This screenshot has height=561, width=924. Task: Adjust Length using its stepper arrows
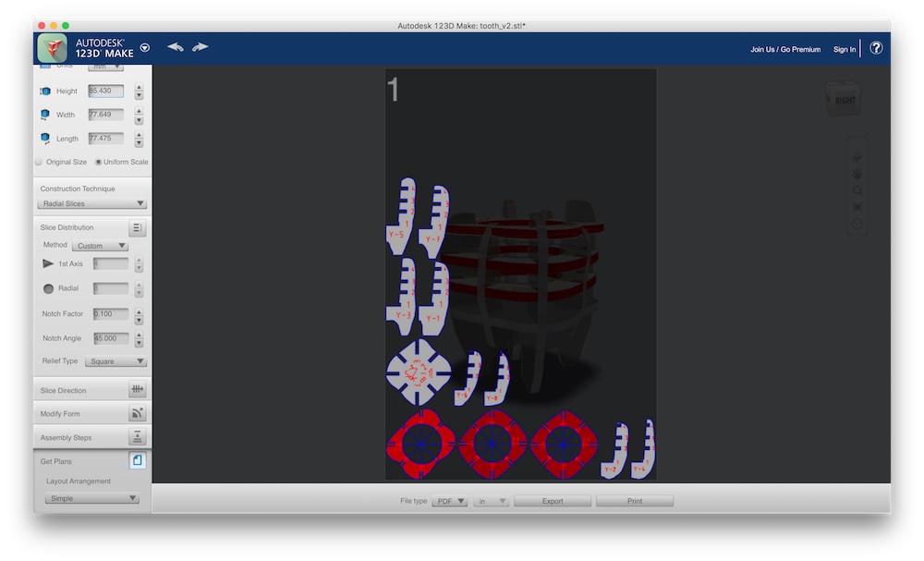pyautogui.click(x=140, y=139)
